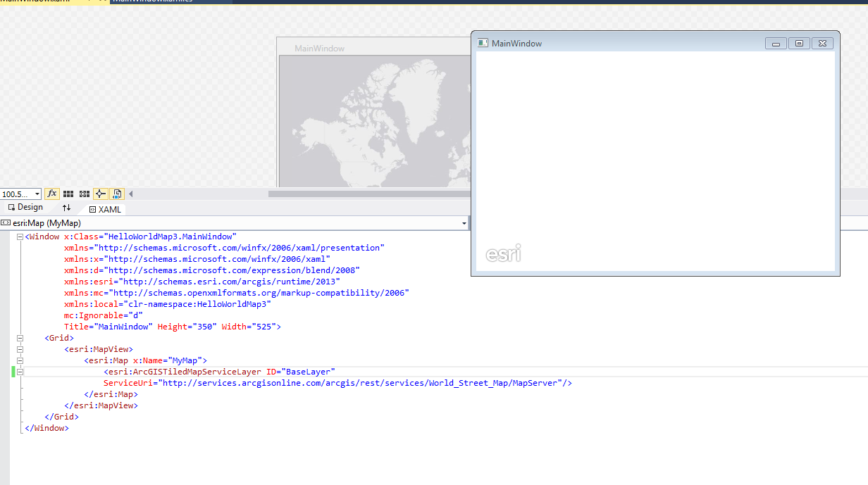Viewport: 868px width, 485px height.
Task: Collapse the esri:Map MyMap element outline
Action: coord(20,361)
